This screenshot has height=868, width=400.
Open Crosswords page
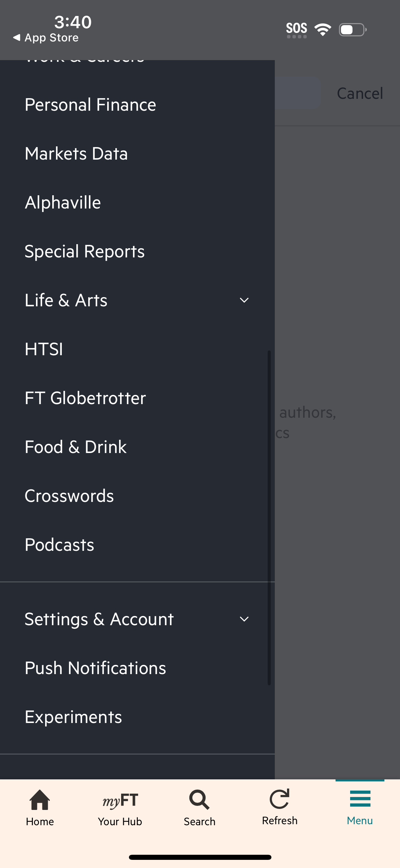69,496
